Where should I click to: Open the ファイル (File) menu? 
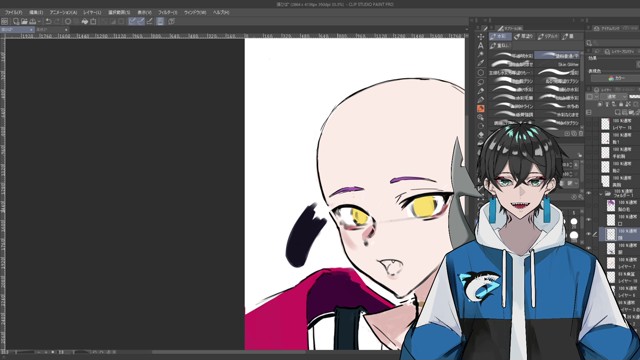click(13, 12)
